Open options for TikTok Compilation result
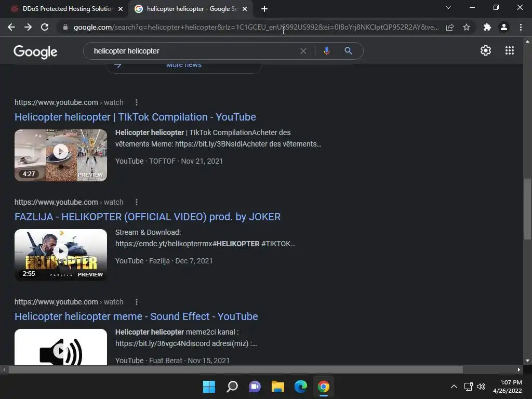The height and width of the screenshot is (399, 532). 137,102
